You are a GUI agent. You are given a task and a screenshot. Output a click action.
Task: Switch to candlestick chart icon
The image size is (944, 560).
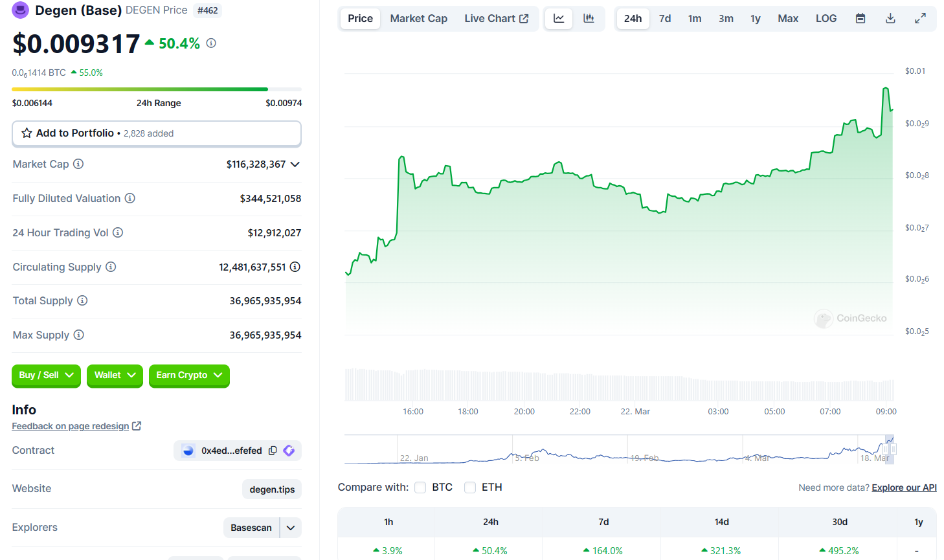pos(589,19)
